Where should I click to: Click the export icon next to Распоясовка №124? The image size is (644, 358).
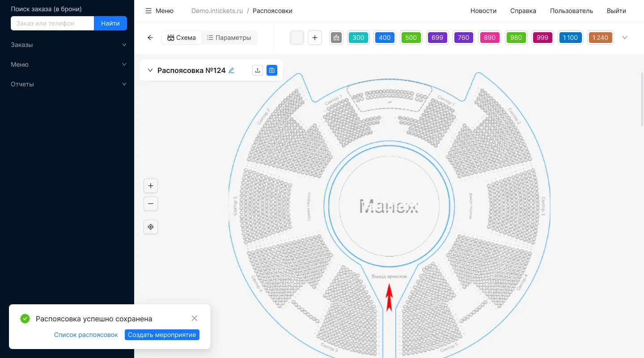point(258,70)
